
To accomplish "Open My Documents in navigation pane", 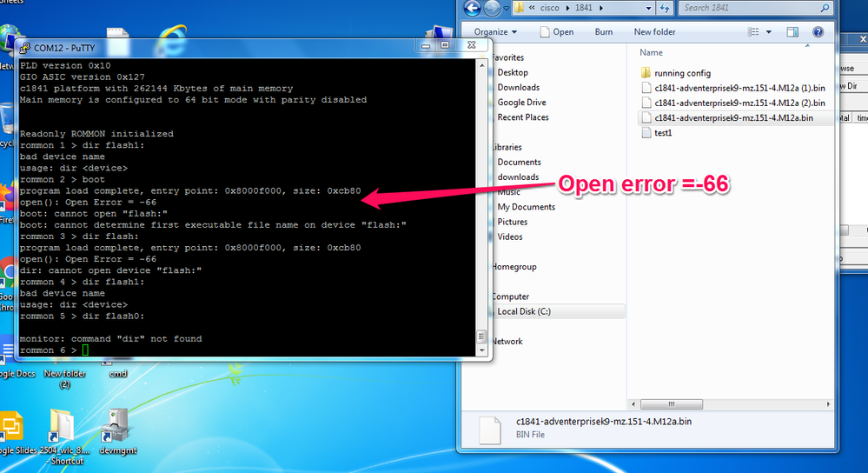I will pos(526,207).
